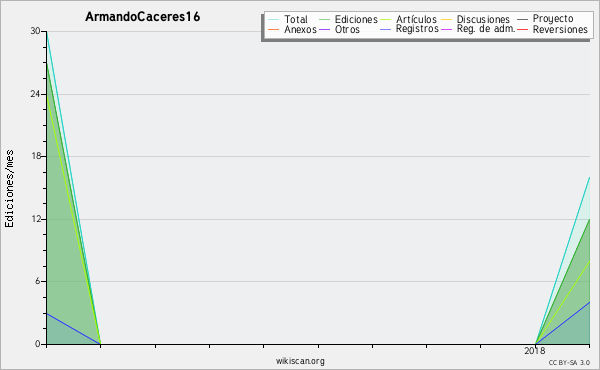The image size is (600, 370).
Task: Click the Otros legend label
Action: (x=347, y=29)
